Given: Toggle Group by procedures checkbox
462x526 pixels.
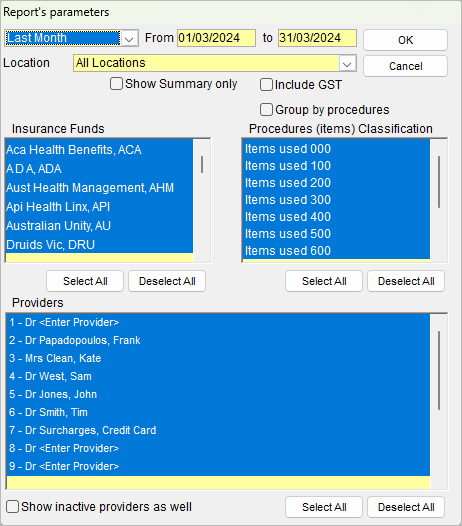Looking at the screenshot, I should coord(266,110).
